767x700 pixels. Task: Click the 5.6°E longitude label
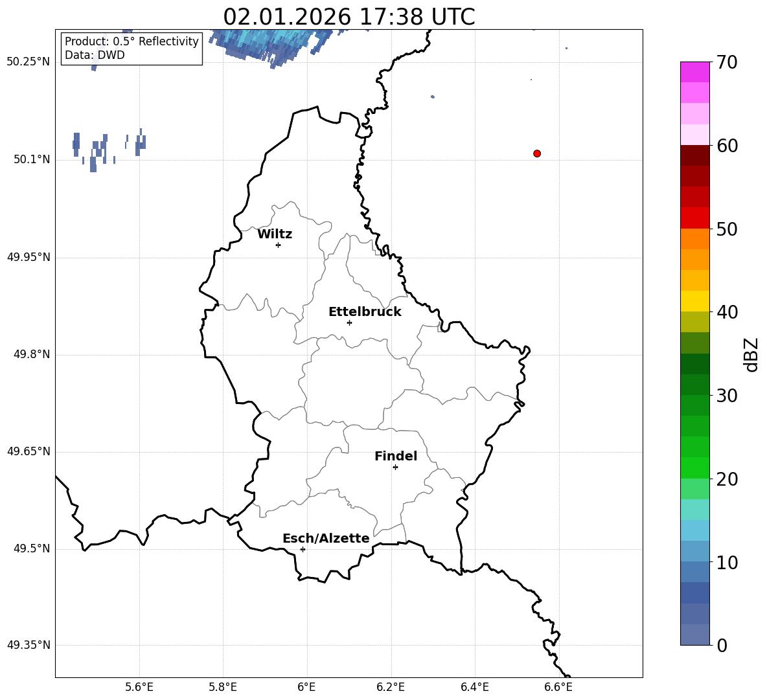(x=139, y=687)
